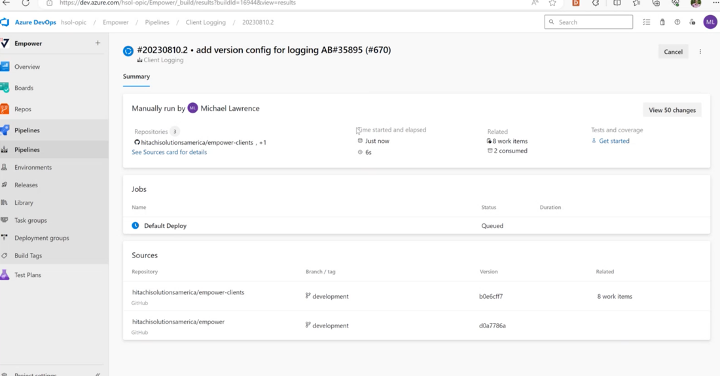Open the User settings icon in header
This screenshot has height=376, width=720.
click(x=692, y=22)
